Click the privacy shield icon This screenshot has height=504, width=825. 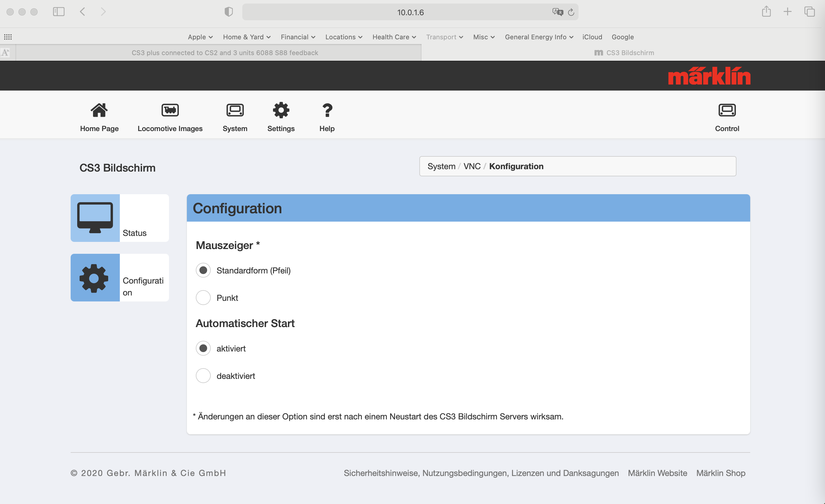(x=229, y=12)
